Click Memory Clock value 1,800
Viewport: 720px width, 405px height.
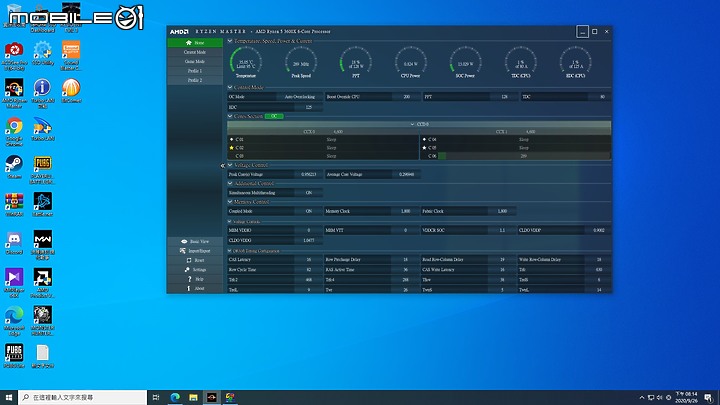click(405, 211)
